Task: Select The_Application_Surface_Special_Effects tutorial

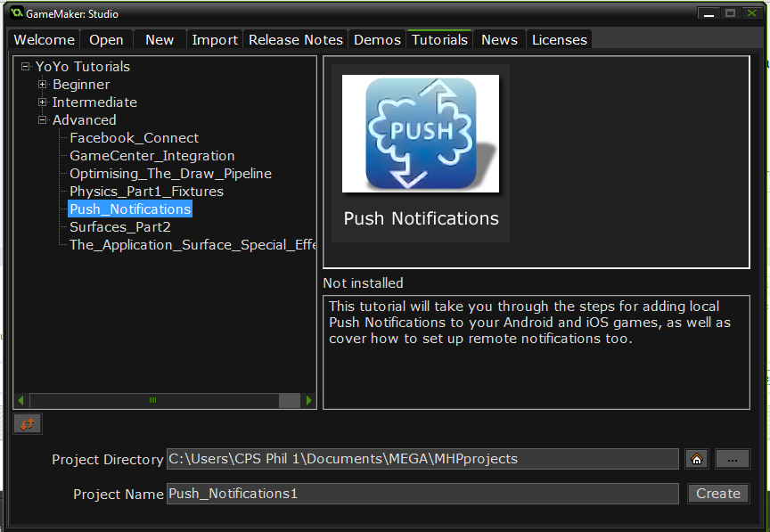Action: click(192, 245)
